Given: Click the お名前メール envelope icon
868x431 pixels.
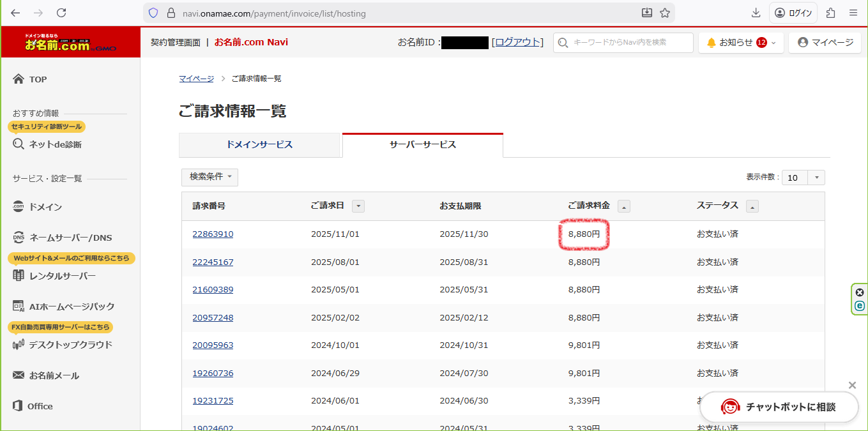Looking at the screenshot, I should point(19,375).
